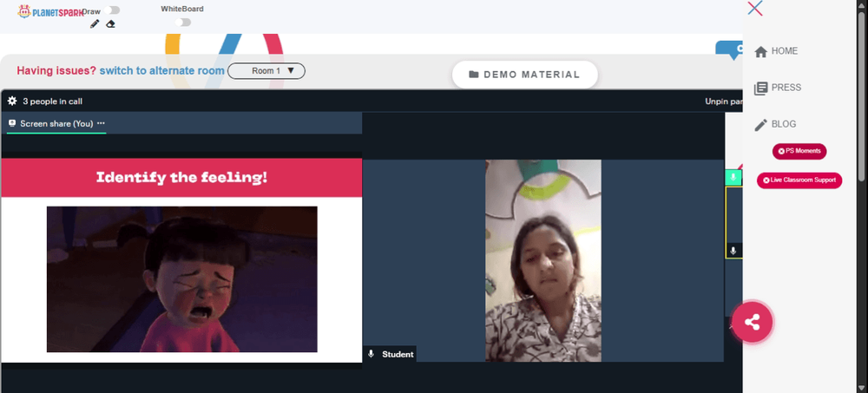Click 3 people in call text
Viewport: 868px width, 393px height.
click(x=53, y=102)
